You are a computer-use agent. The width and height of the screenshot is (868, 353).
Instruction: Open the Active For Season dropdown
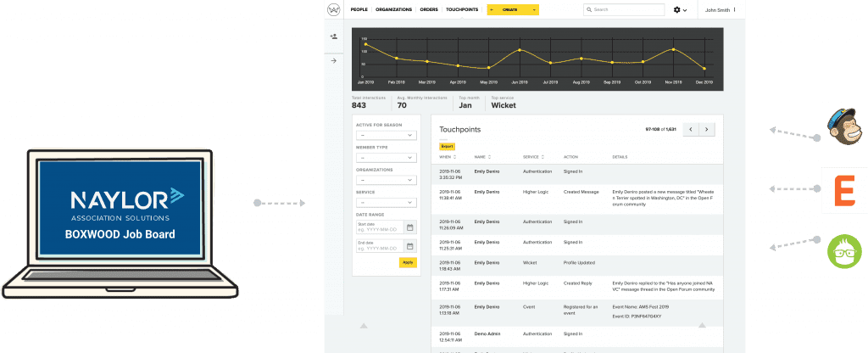tap(387, 135)
